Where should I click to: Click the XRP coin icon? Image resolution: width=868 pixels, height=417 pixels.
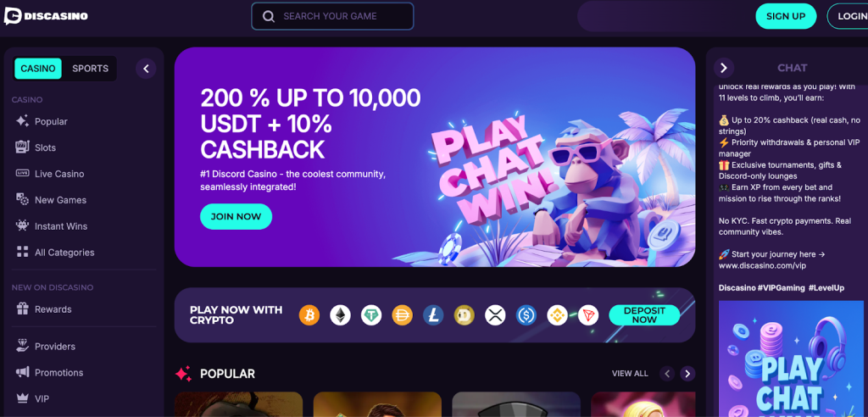495,315
